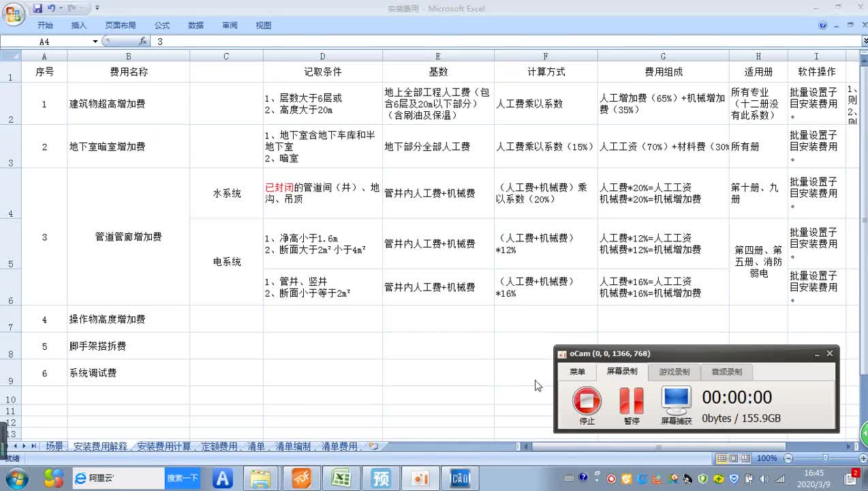
Task: Click the Redo arrow in quick access
Action: click(x=72, y=8)
